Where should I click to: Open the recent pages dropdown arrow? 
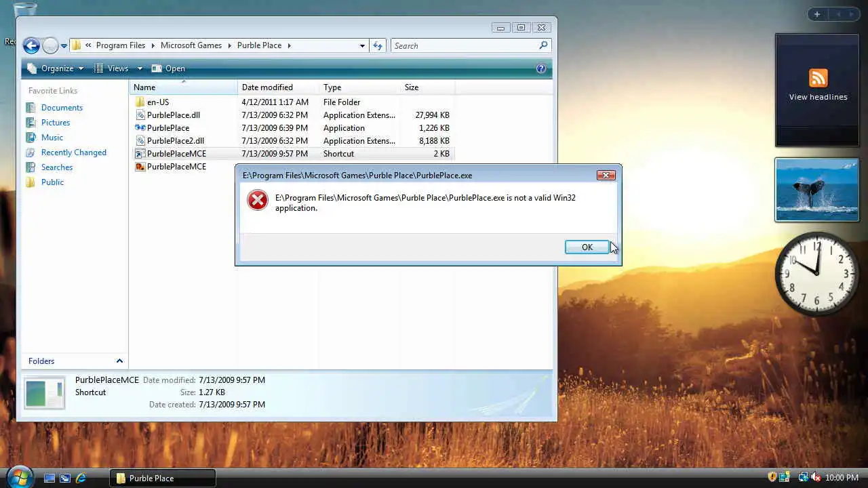64,46
